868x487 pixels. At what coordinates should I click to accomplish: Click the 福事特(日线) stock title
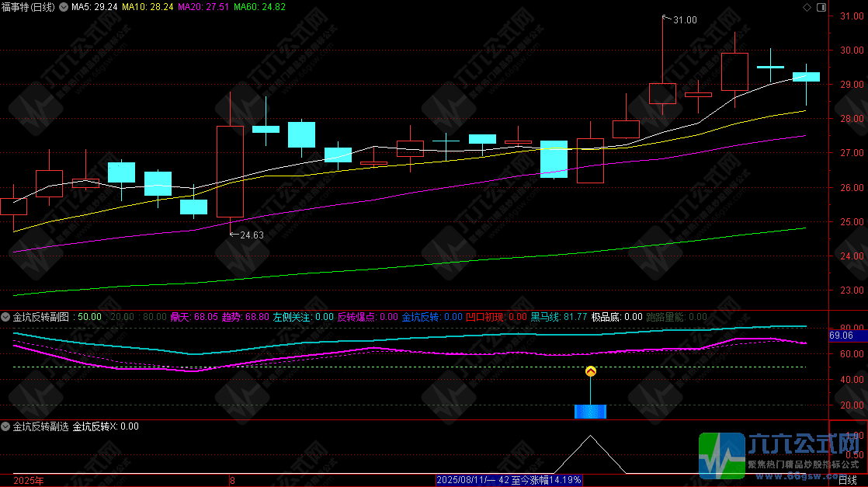28,7
